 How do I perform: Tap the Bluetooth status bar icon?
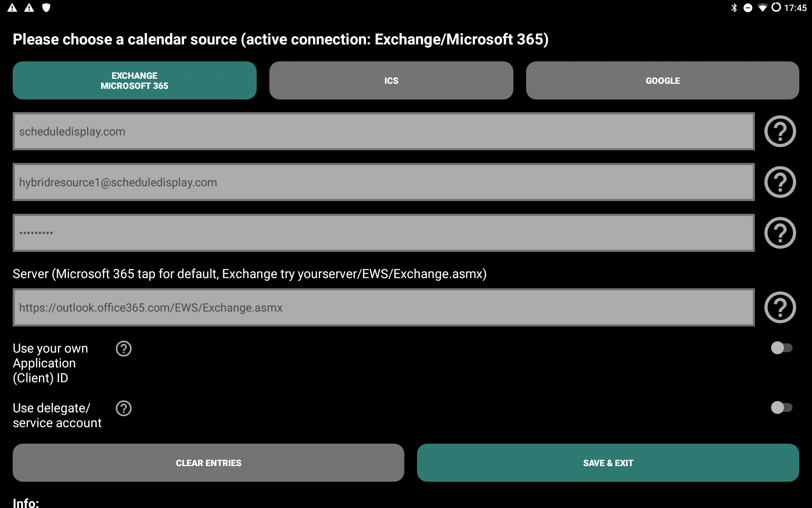tap(734, 8)
